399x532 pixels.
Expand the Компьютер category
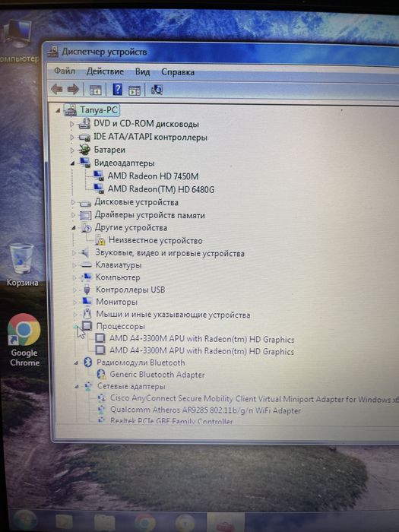click(74, 277)
